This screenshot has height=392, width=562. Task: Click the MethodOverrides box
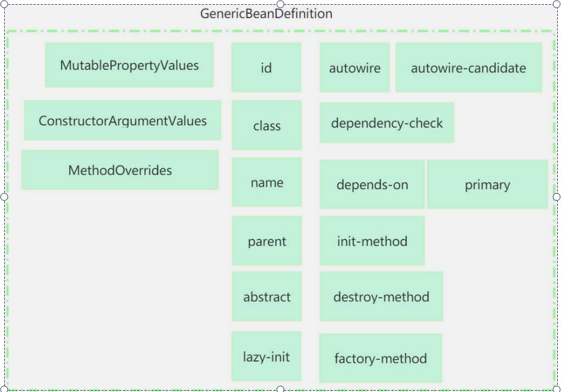pos(120,170)
